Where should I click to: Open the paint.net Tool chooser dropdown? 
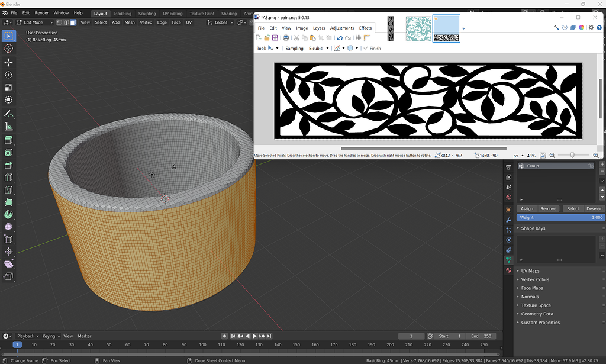273,49
